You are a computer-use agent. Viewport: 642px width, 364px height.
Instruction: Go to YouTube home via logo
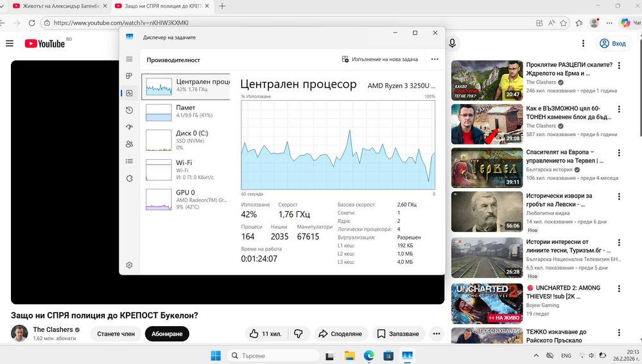[x=45, y=44]
